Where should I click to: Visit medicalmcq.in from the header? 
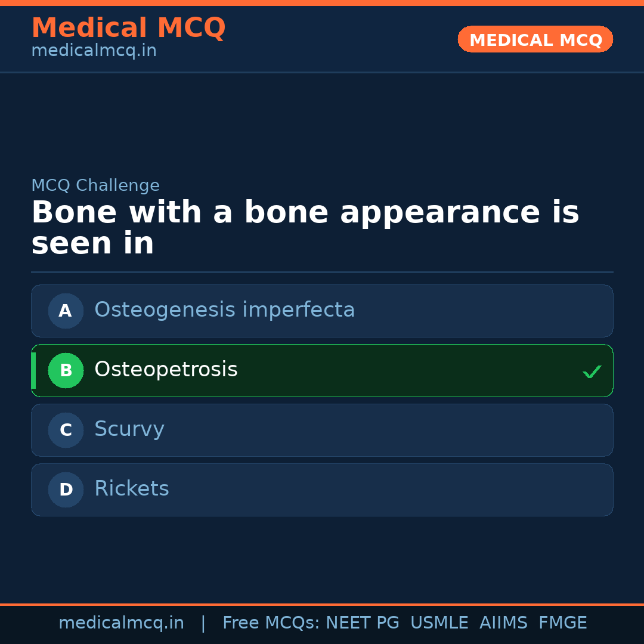click(93, 50)
